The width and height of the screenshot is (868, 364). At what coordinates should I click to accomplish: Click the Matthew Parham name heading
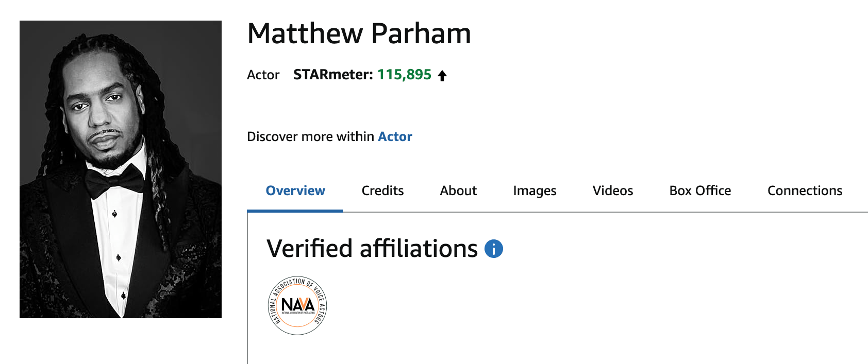coord(359,33)
